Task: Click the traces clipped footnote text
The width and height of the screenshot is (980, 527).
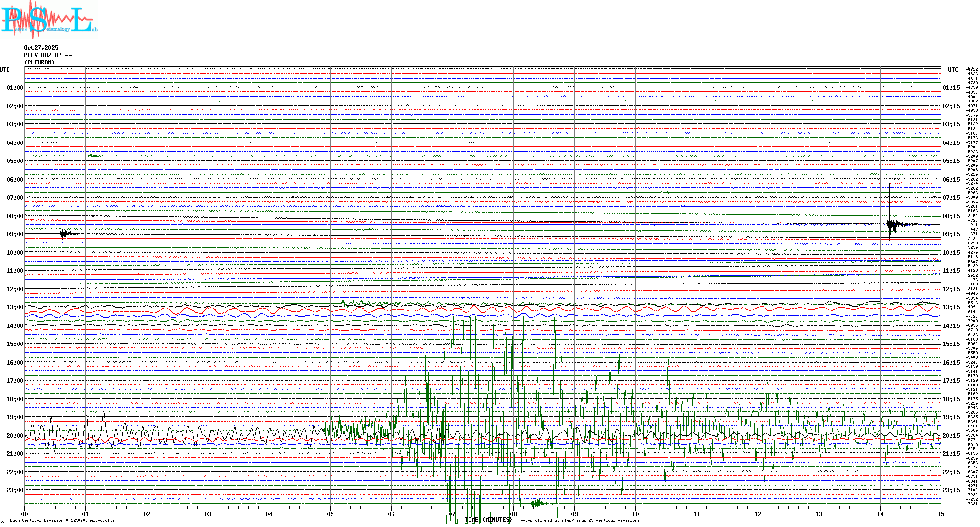Action: tap(578, 520)
